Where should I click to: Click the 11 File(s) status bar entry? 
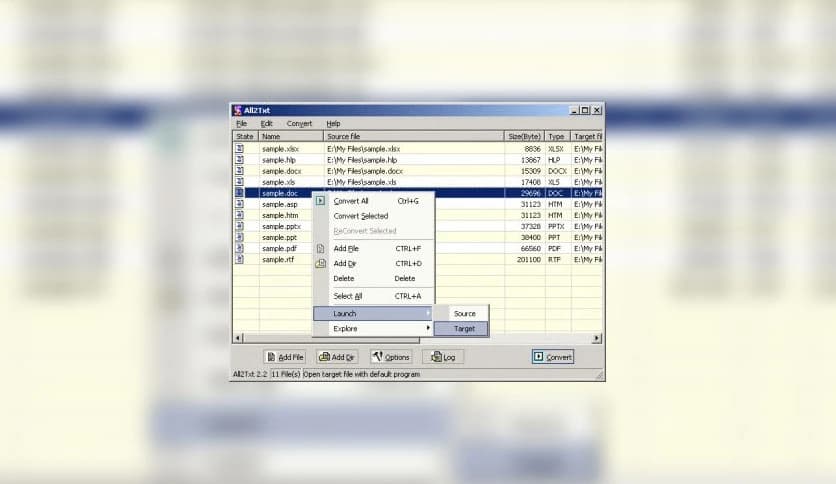click(286, 374)
